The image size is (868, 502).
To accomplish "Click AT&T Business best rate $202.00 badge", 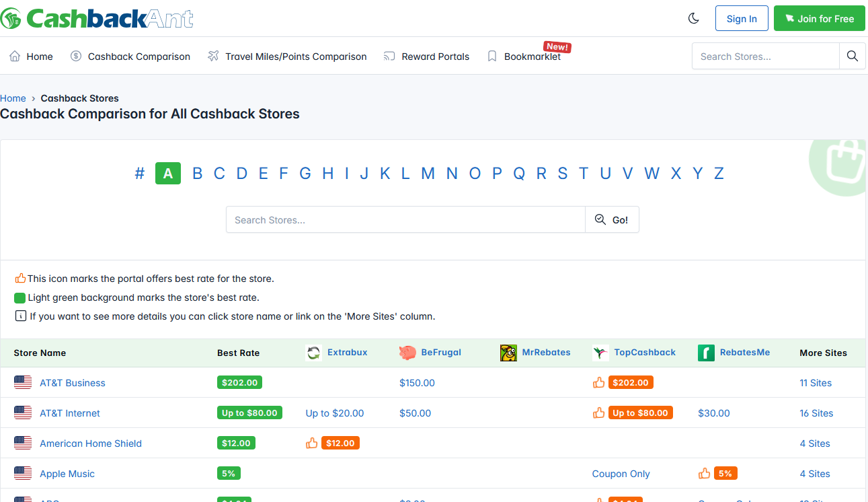I will click(239, 382).
